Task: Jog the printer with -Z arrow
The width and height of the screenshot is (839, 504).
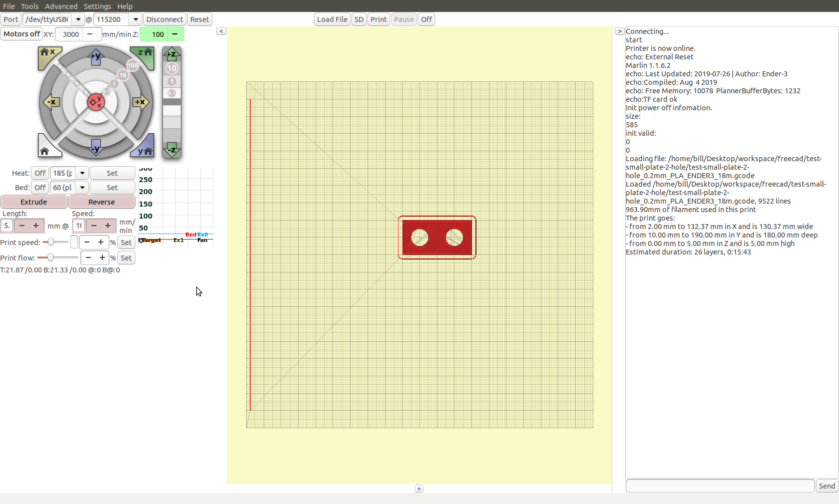Action: pos(171,150)
